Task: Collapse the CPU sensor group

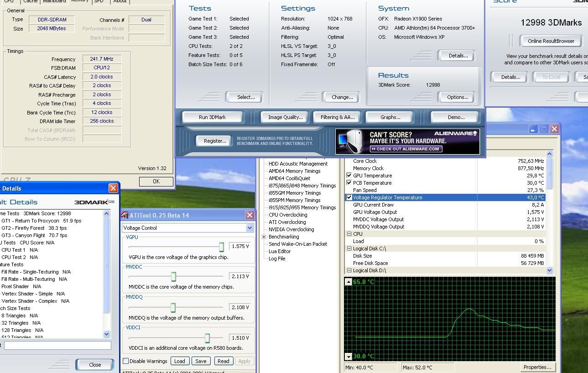Action: tap(349, 234)
